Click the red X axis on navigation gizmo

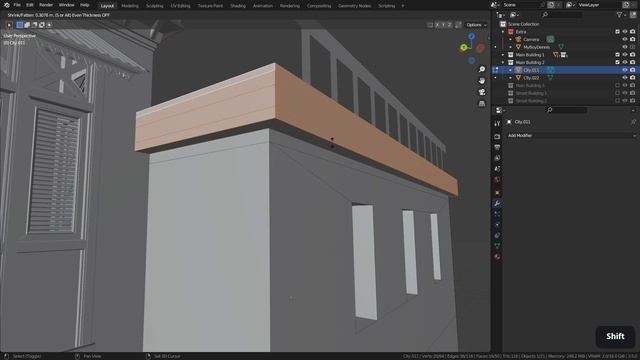481,48
